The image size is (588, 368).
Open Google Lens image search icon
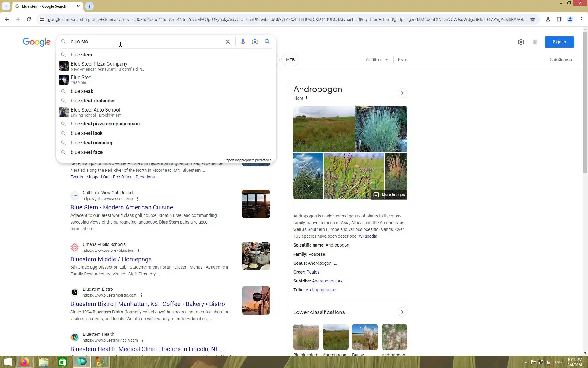(x=255, y=42)
